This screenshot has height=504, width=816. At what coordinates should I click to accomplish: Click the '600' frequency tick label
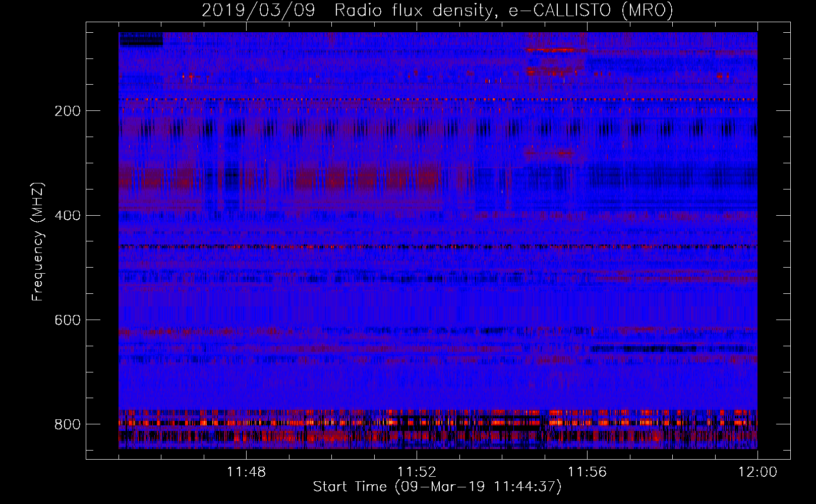tap(68, 320)
